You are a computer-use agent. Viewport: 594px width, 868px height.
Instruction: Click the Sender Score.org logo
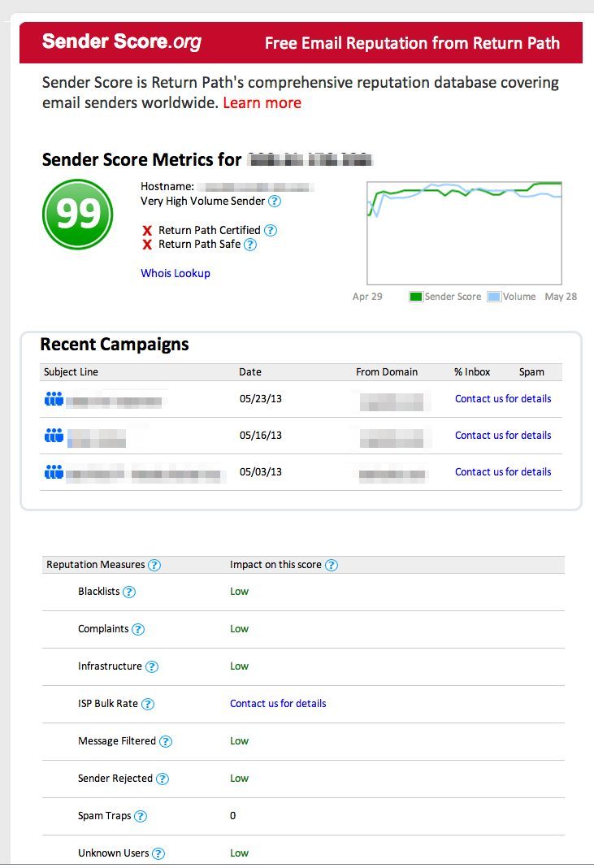[x=122, y=41]
